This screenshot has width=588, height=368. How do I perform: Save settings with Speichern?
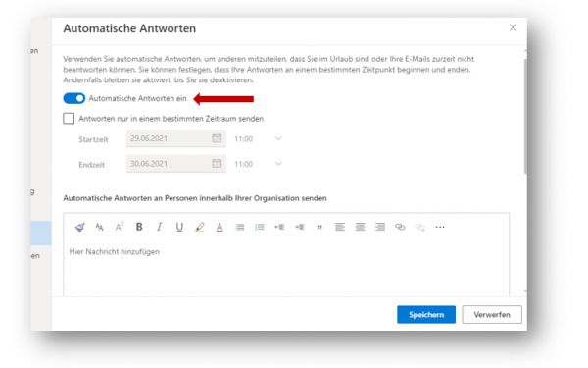pyautogui.click(x=426, y=315)
